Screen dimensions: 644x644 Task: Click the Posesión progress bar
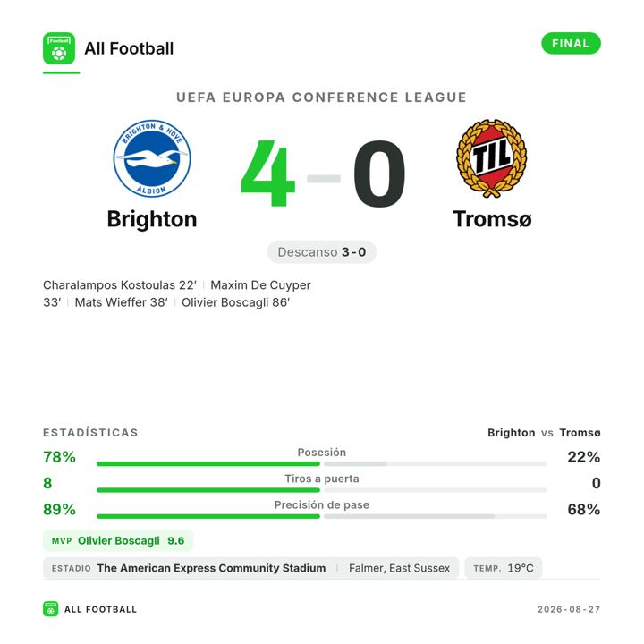(x=322, y=463)
